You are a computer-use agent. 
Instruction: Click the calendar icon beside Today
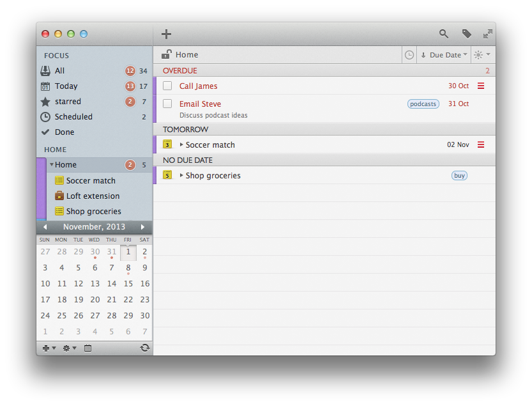pos(45,86)
